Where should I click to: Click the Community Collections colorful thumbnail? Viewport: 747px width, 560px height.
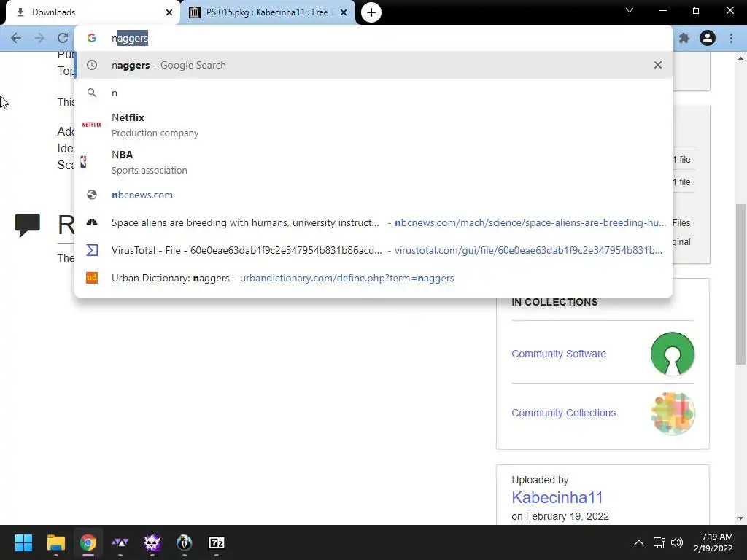pos(673,413)
